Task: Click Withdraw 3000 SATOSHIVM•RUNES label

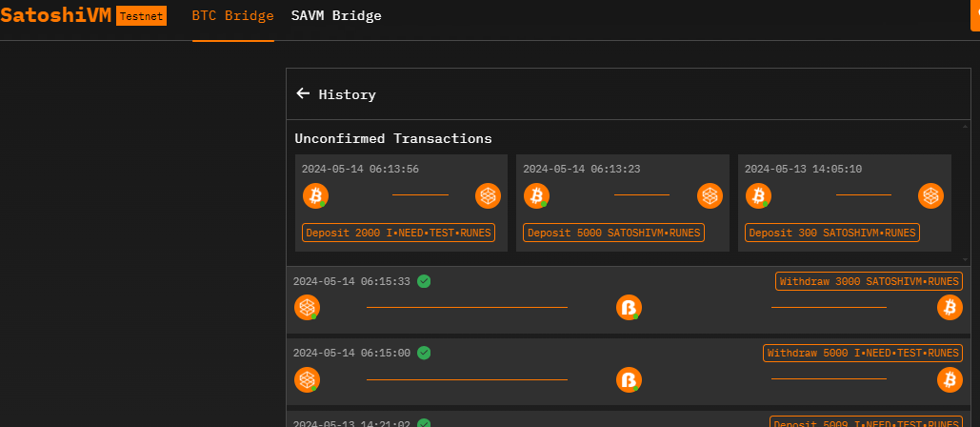Action: [x=869, y=281]
